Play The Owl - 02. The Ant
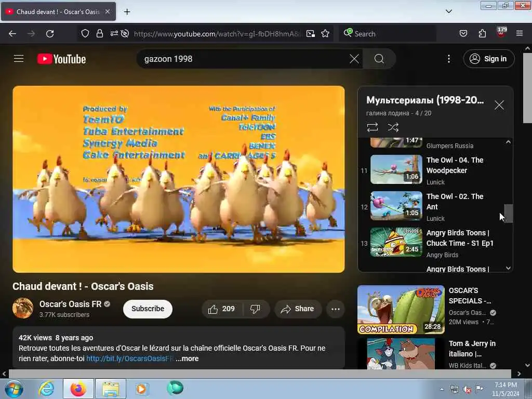Viewport: 532px width, 399px height. [434, 207]
